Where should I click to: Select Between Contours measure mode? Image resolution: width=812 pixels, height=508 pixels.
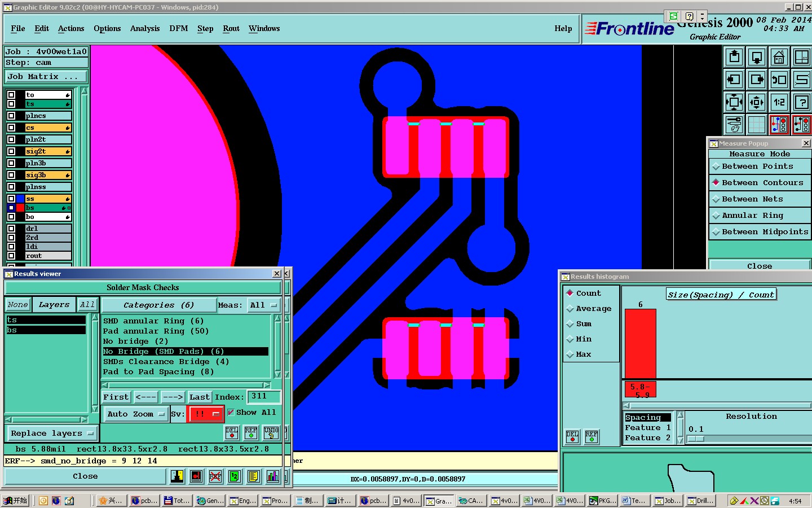760,183
